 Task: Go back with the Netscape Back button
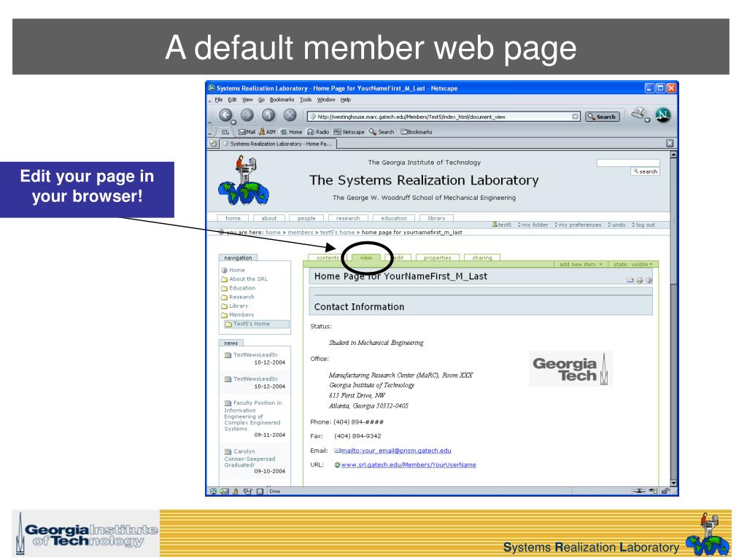pos(226,115)
